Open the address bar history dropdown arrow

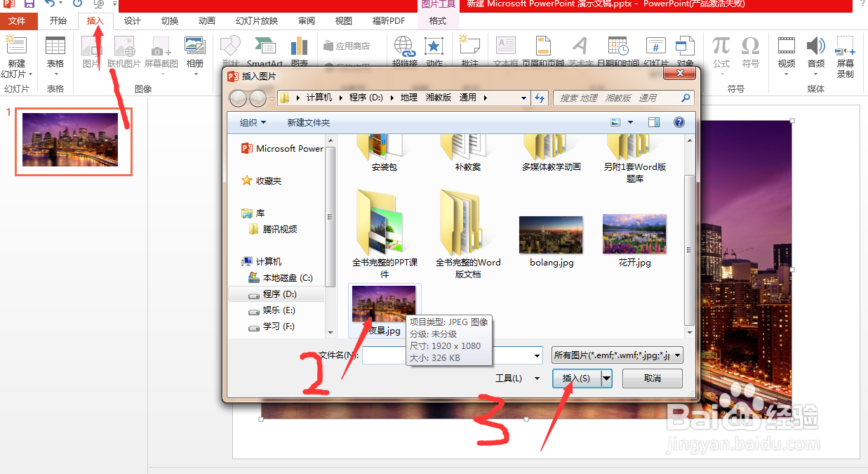tap(524, 98)
